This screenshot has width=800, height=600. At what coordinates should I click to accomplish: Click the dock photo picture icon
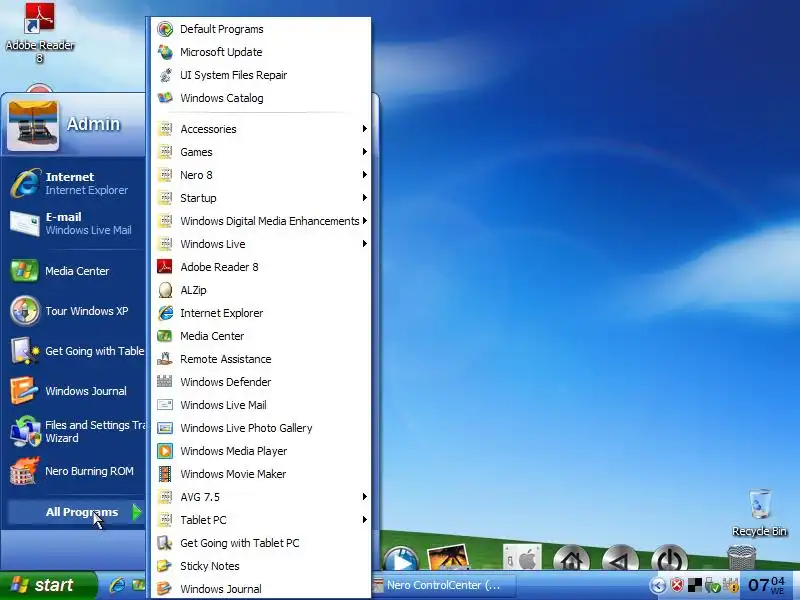[448, 557]
